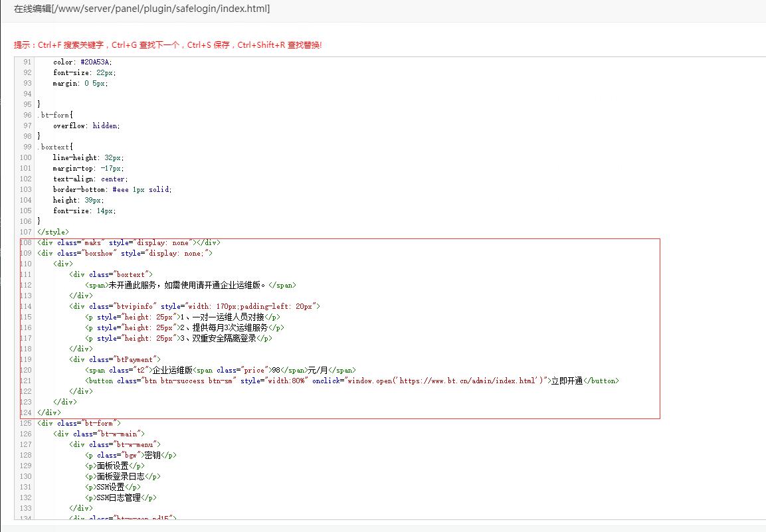Click the 立即开通 button code line
The height and width of the screenshot is (532, 766).
(x=351, y=381)
